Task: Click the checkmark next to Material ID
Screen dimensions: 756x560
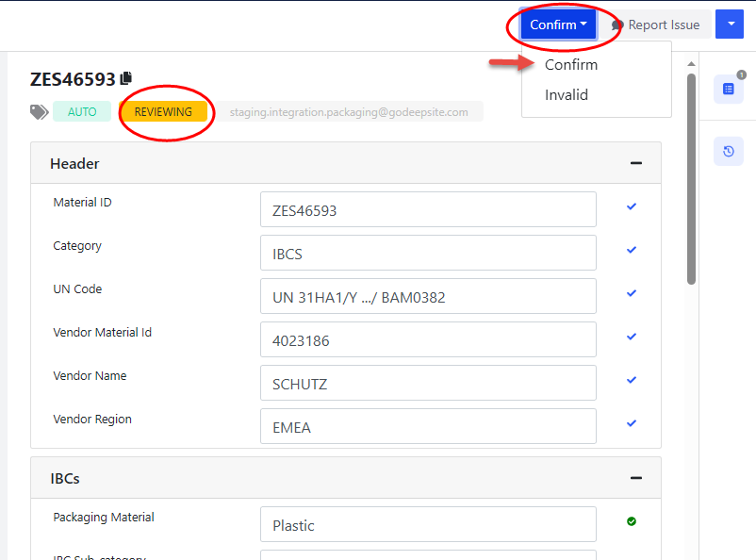Action: [x=632, y=206]
